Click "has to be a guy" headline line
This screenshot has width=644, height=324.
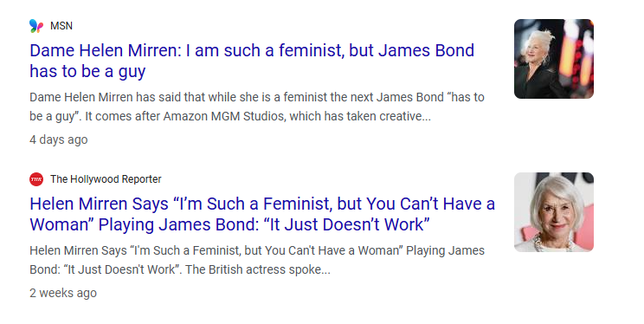pyautogui.click(x=87, y=71)
